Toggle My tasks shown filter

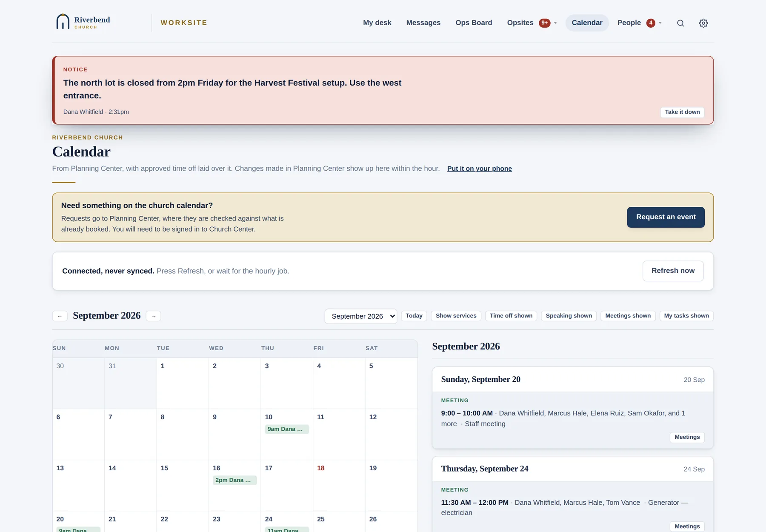click(x=686, y=316)
